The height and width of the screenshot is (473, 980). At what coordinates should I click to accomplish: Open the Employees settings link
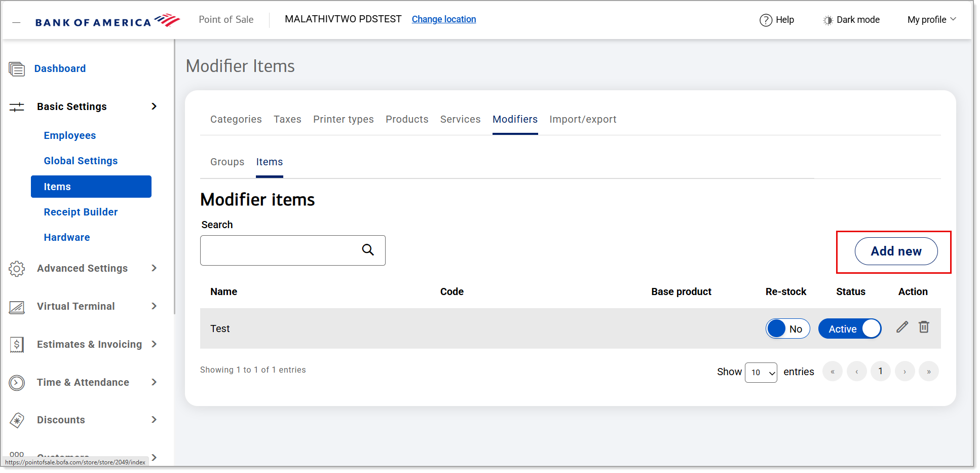[x=70, y=135]
